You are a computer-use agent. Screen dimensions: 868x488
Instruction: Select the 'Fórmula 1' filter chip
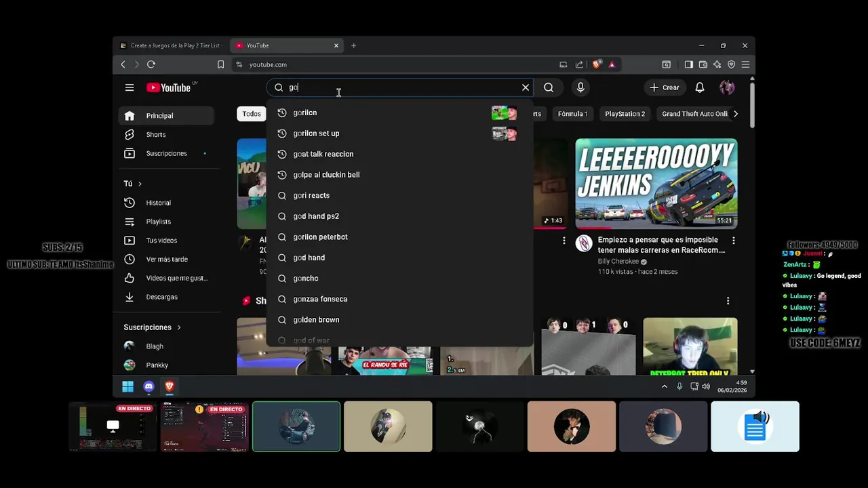[x=572, y=114]
